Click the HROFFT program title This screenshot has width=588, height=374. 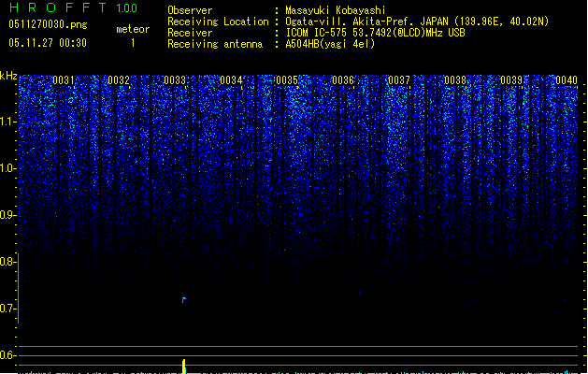(57, 7)
